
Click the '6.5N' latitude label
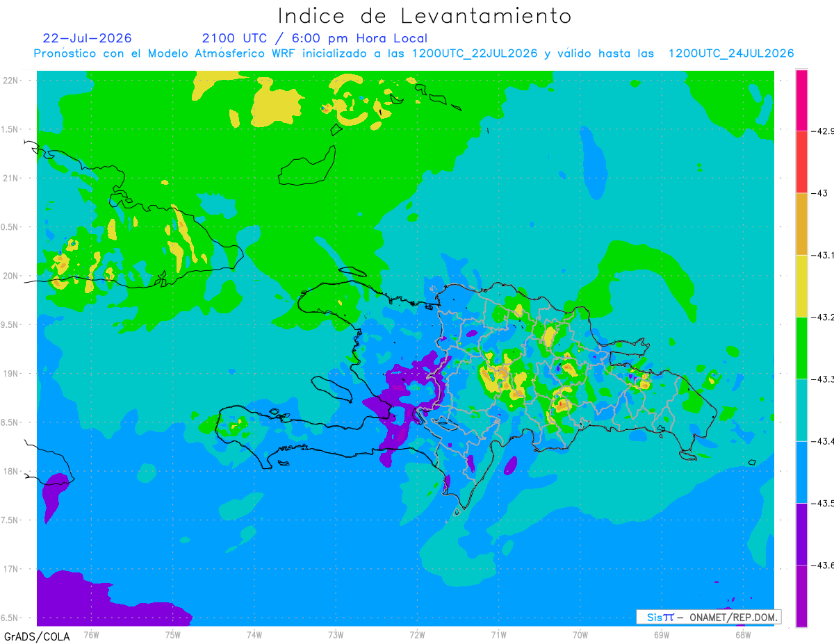coord(10,618)
